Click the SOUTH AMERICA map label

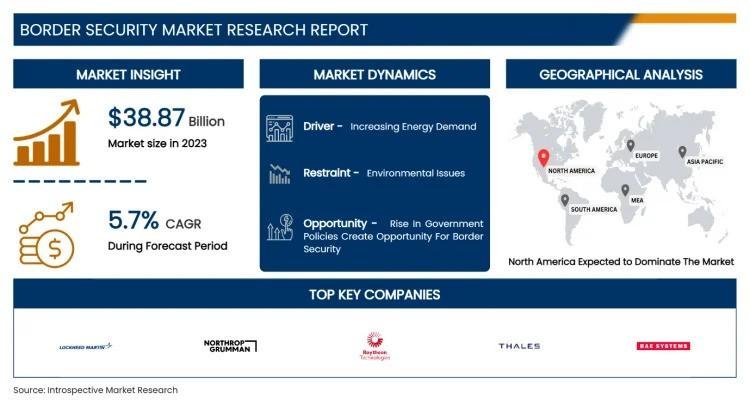tap(594, 210)
